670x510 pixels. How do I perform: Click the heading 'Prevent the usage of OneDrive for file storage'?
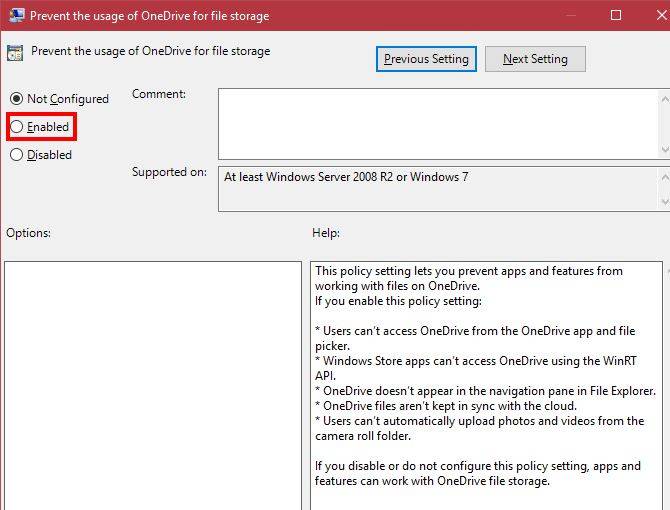coord(150,51)
